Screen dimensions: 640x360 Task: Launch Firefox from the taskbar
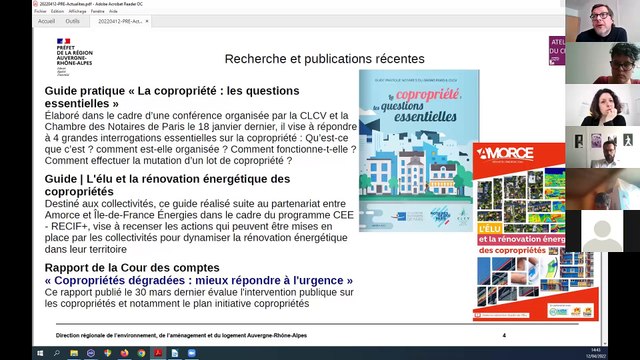(x=124, y=353)
